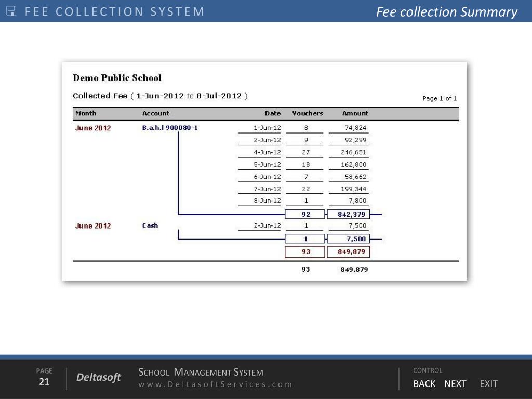The width and height of the screenshot is (532, 399).
Task: Click the 27 vouchers cell
Action: [305, 152]
